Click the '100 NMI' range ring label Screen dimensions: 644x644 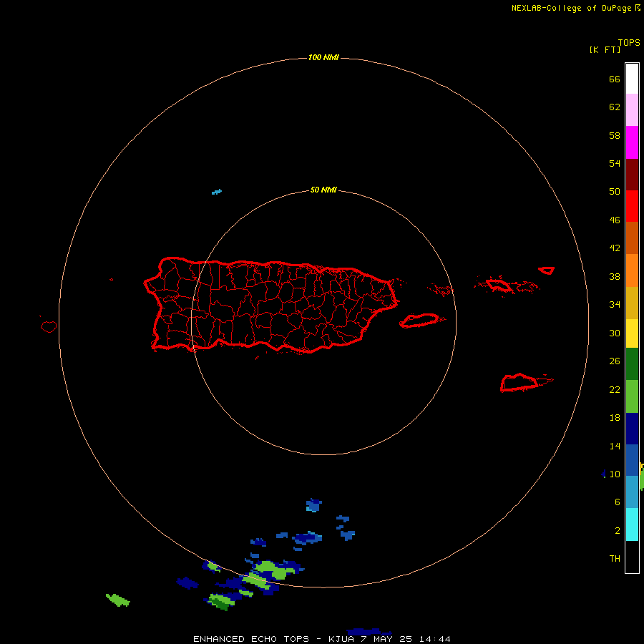tap(323, 57)
